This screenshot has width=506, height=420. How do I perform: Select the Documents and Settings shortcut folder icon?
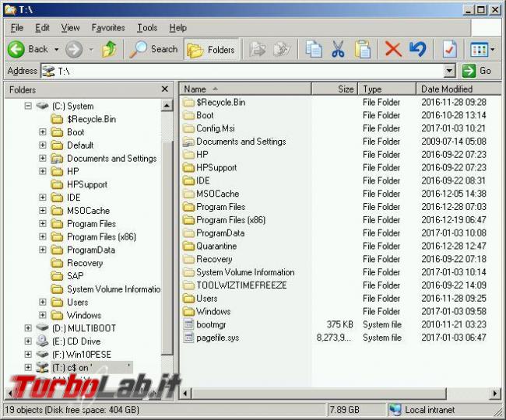click(x=188, y=142)
